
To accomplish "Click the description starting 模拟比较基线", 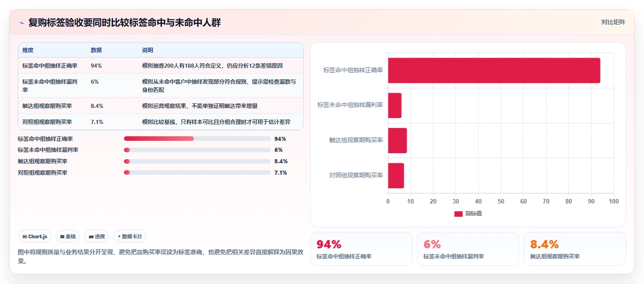I will coord(216,122).
